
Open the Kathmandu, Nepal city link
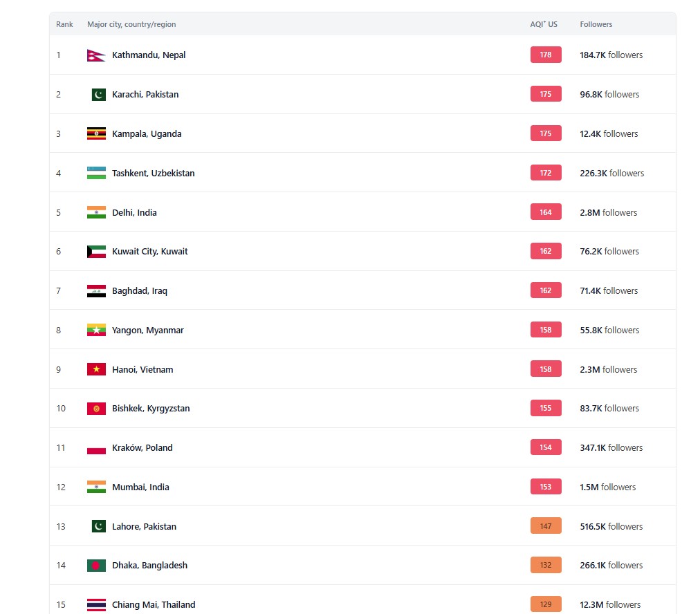[x=149, y=55]
